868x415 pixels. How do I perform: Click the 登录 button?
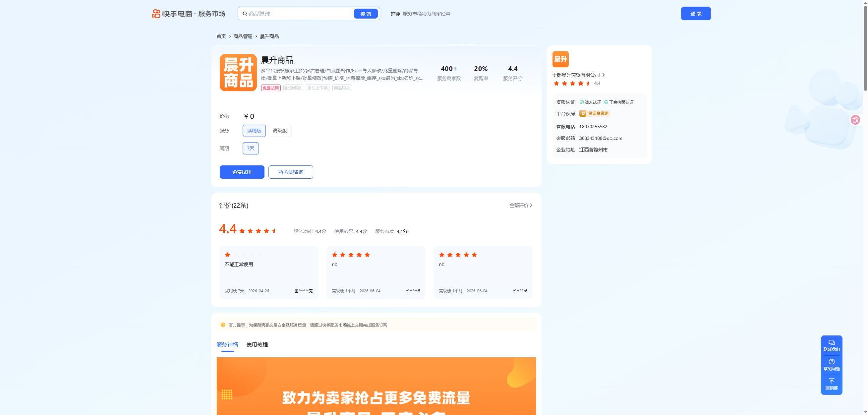point(695,14)
